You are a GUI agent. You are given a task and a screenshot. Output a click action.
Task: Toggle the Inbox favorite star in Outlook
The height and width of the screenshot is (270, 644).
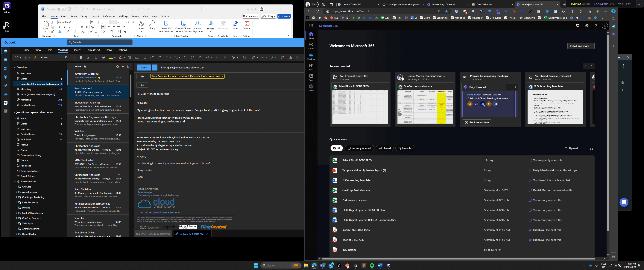(x=85, y=67)
